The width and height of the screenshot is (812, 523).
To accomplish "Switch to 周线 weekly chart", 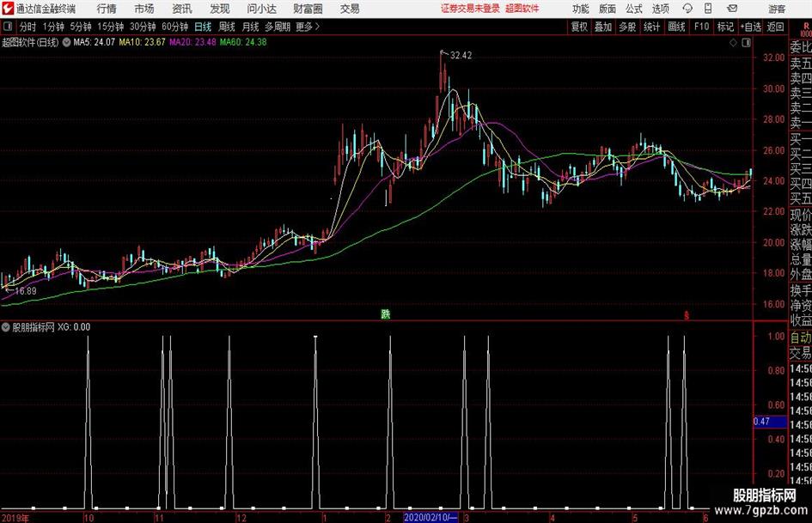I will [227, 27].
